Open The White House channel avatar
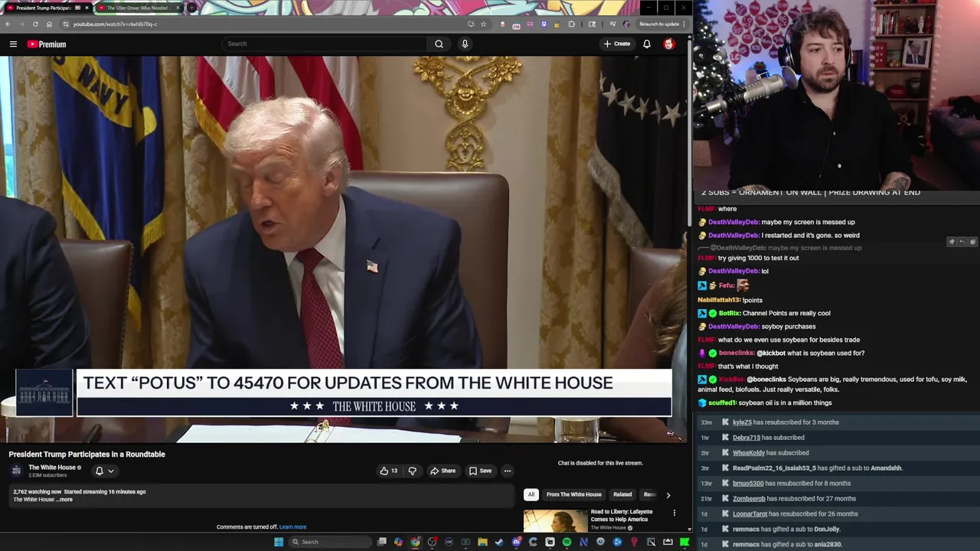The height and width of the screenshot is (551, 980). (x=16, y=471)
